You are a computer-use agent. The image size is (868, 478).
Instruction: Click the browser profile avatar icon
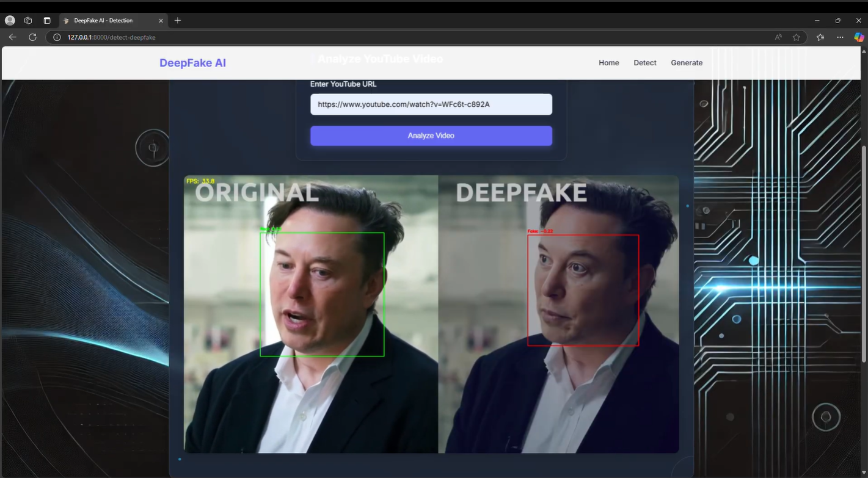tap(10, 20)
